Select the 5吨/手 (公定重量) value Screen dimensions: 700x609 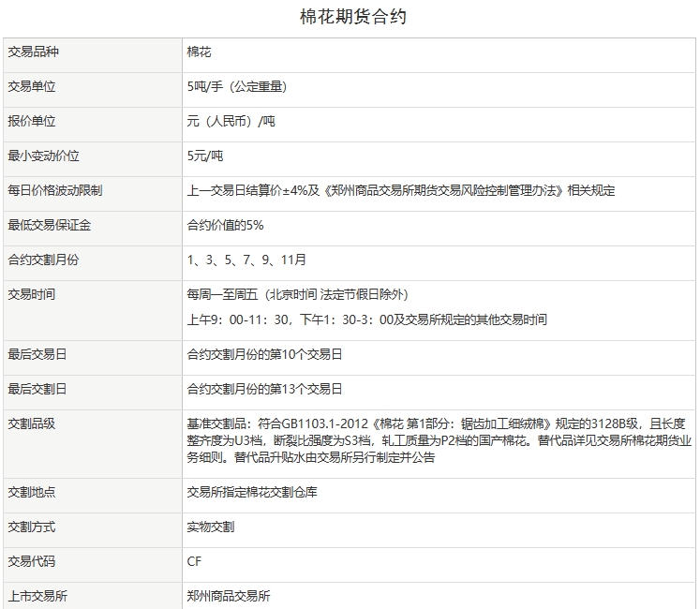click(236, 86)
